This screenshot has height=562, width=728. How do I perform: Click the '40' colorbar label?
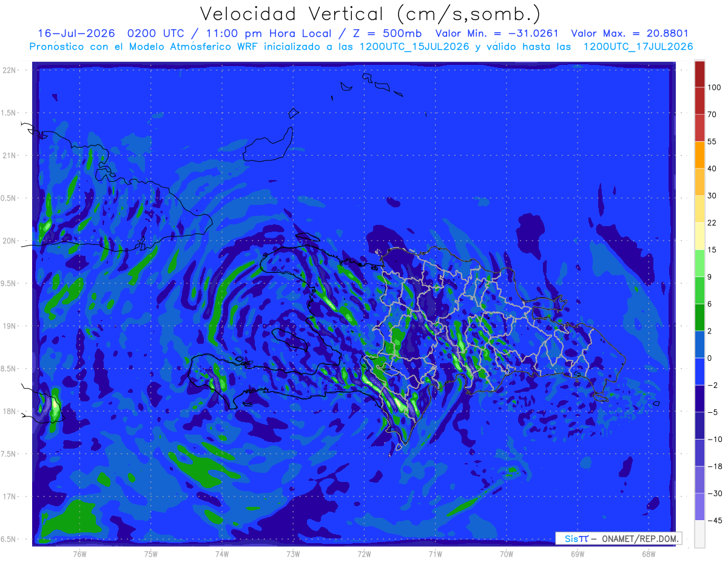pyautogui.click(x=712, y=169)
